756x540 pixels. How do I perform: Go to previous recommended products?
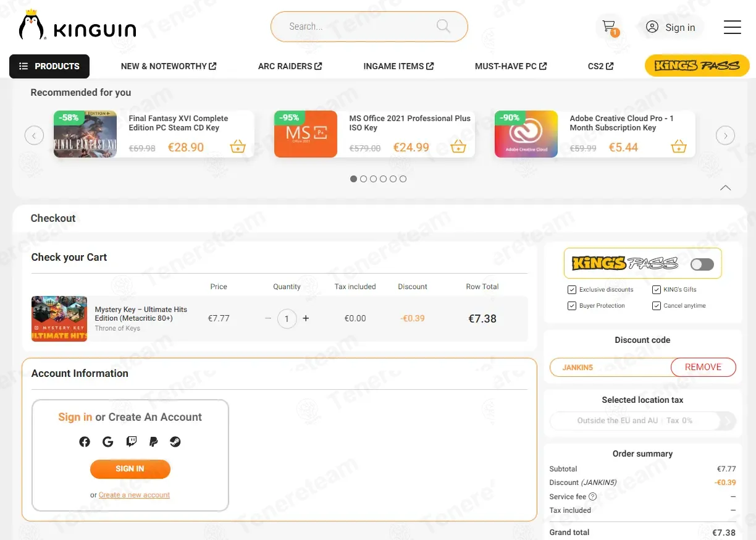point(34,135)
